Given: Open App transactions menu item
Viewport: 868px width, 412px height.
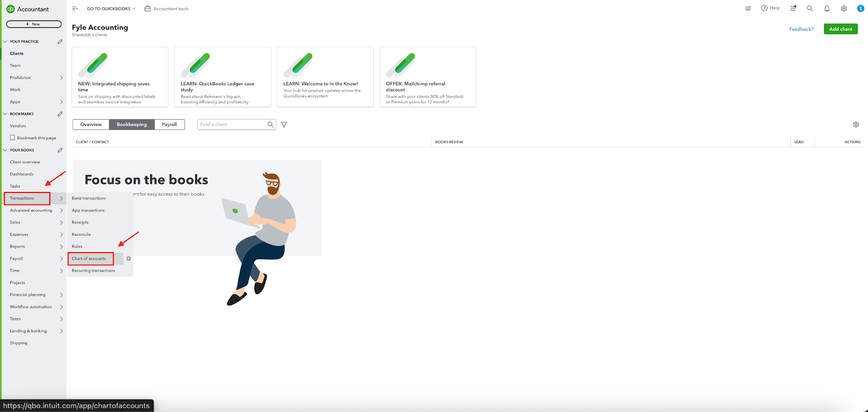Looking at the screenshot, I should (x=88, y=210).
